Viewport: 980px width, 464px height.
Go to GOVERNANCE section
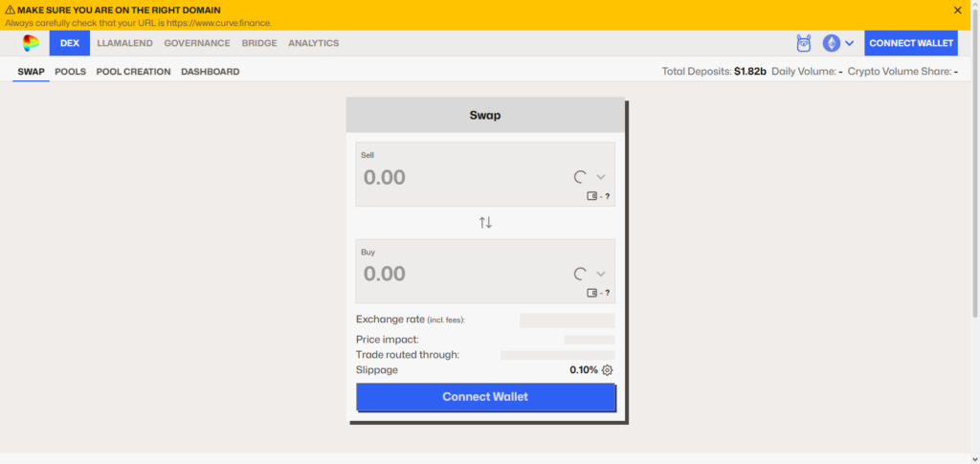[x=197, y=43]
